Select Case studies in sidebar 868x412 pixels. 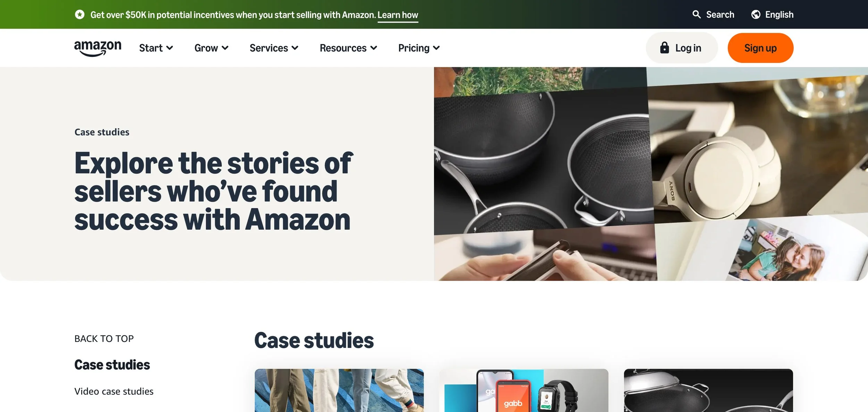click(112, 365)
